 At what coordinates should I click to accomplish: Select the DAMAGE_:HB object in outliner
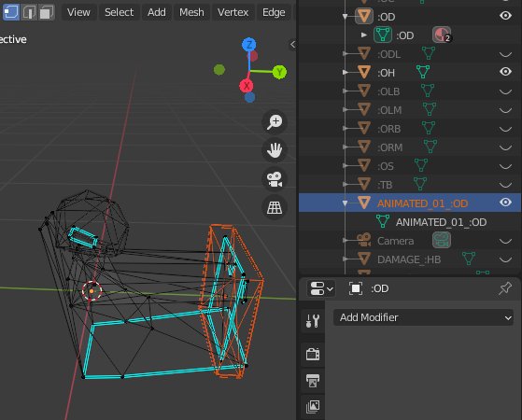tap(409, 259)
